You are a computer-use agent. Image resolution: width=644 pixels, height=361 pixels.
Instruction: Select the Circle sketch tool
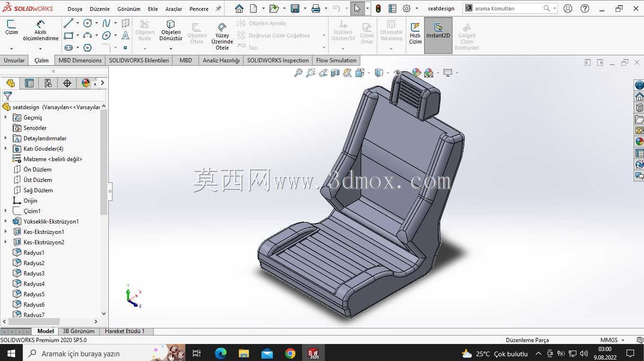tap(87, 23)
